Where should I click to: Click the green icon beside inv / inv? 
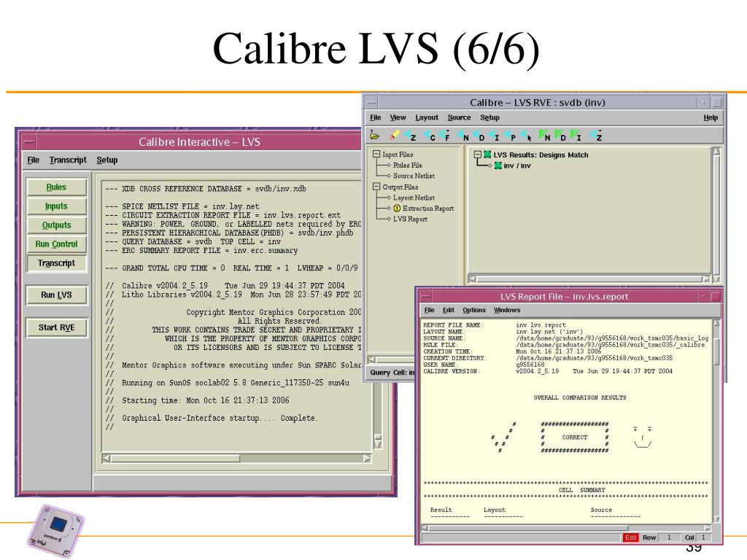498,166
